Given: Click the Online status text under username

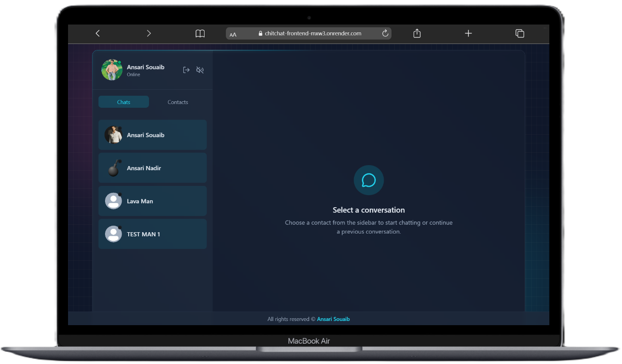Looking at the screenshot, I should tap(134, 74).
